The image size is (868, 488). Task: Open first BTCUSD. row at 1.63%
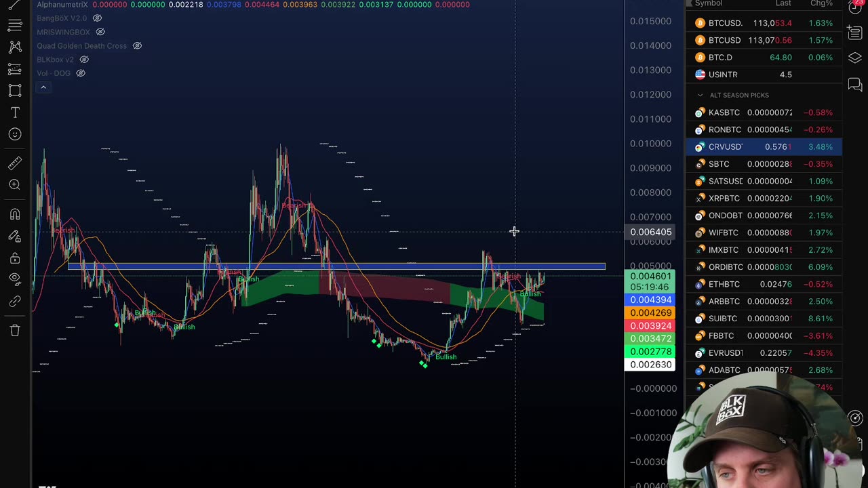pos(764,23)
